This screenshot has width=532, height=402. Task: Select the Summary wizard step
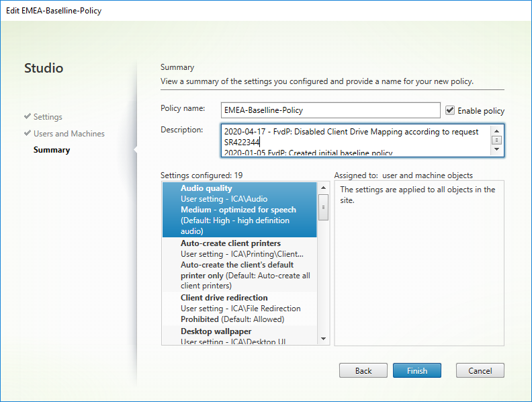pyautogui.click(x=52, y=150)
